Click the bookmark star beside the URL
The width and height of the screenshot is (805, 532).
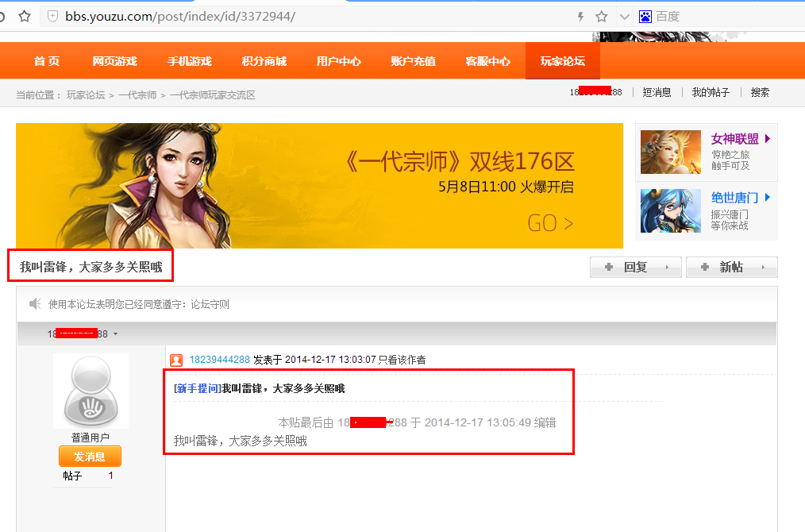point(24,17)
